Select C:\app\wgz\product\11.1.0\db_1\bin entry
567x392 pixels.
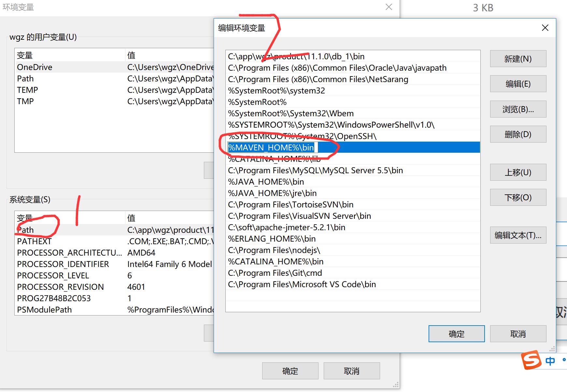click(x=353, y=56)
